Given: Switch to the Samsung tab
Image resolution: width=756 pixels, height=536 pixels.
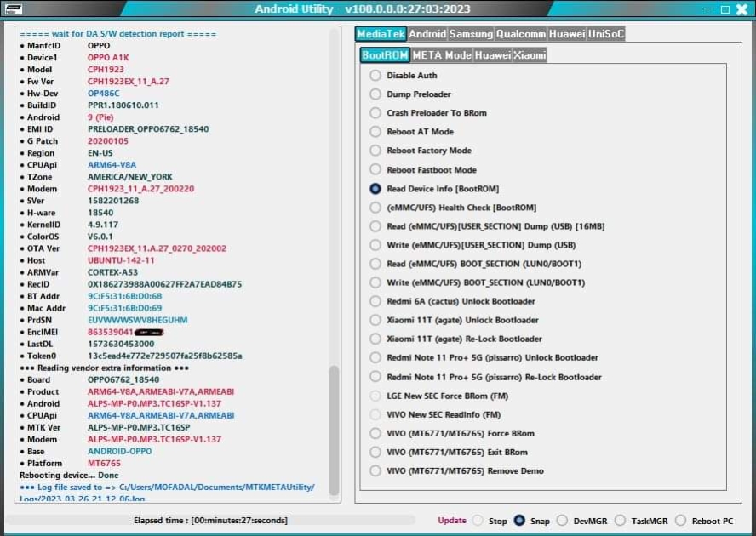Looking at the screenshot, I should point(471,34).
